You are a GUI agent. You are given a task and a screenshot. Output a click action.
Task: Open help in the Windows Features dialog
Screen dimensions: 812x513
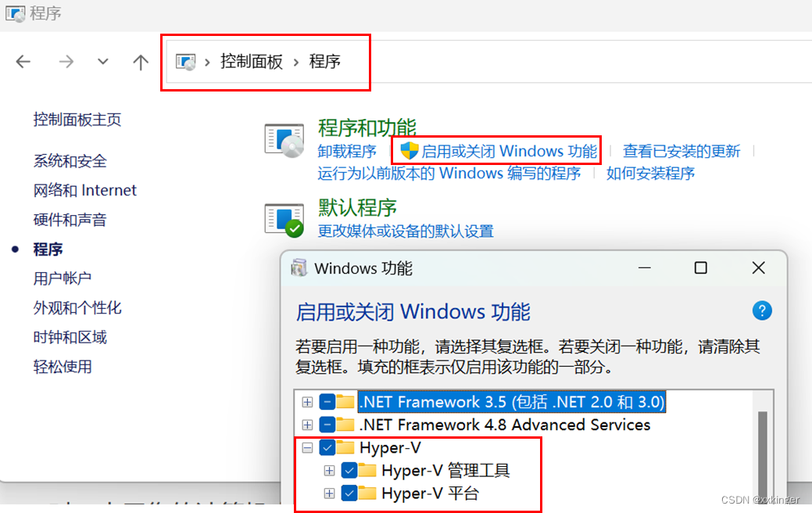pos(762,311)
